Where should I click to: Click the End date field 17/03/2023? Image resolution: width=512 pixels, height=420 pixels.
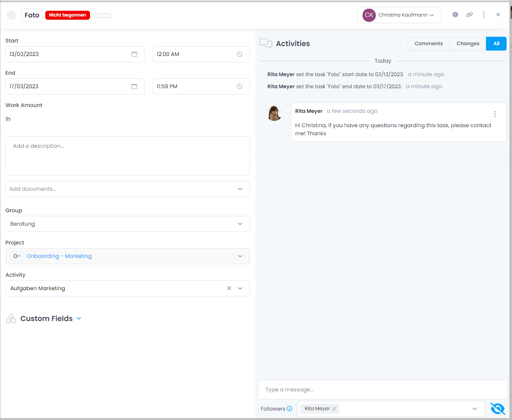(75, 86)
